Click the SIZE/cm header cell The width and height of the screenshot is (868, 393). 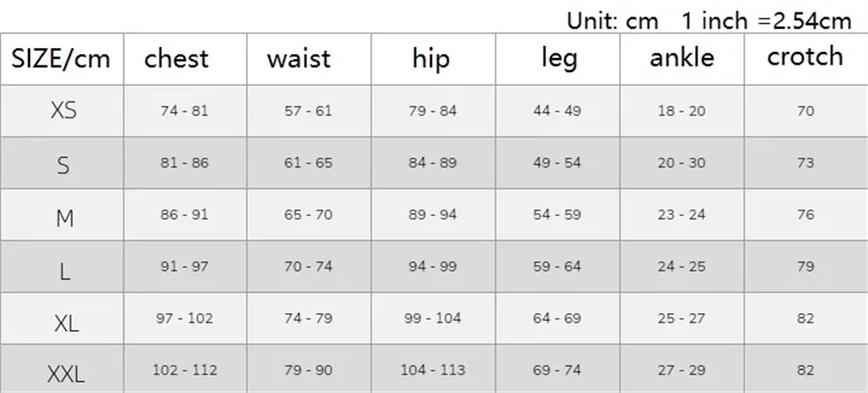[62, 59]
